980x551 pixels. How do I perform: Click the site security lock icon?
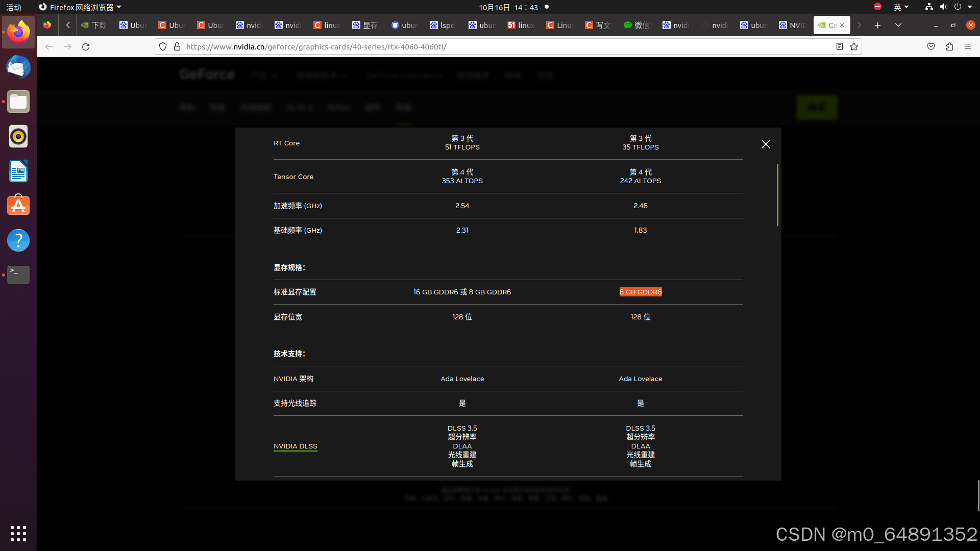tap(177, 47)
